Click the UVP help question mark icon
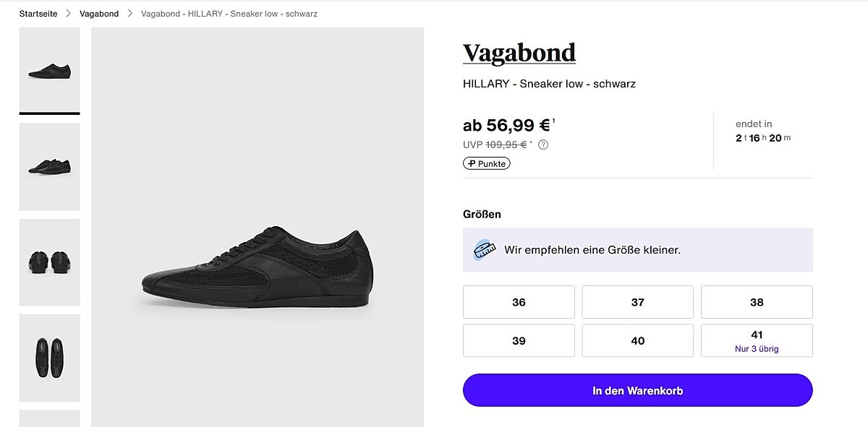Image resolution: width=868 pixels, height=427 pixels. [543, 145]
